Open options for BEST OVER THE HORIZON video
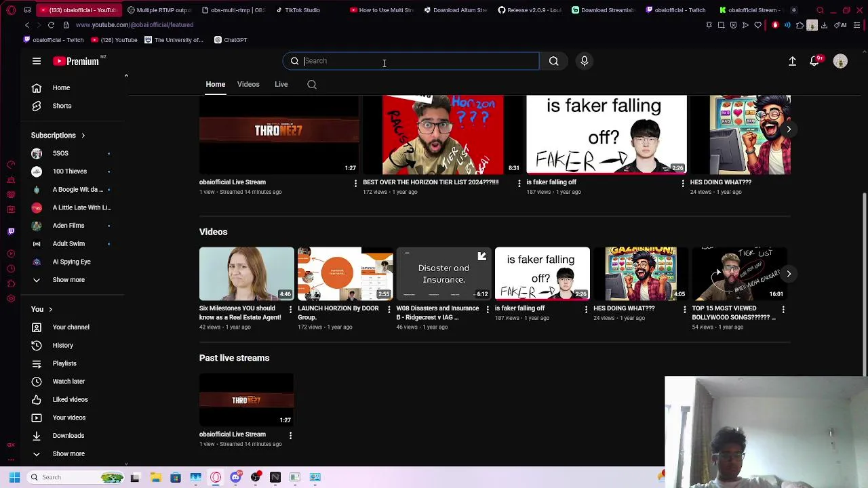Image resolution: width=868 pixels, height=488 pixels. [519, 183]
